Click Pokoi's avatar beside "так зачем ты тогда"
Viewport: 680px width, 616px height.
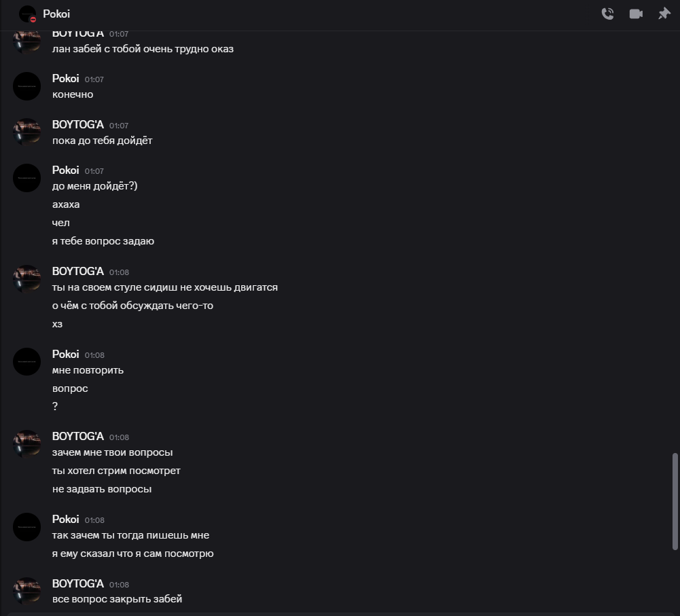(x=27, y=527)
